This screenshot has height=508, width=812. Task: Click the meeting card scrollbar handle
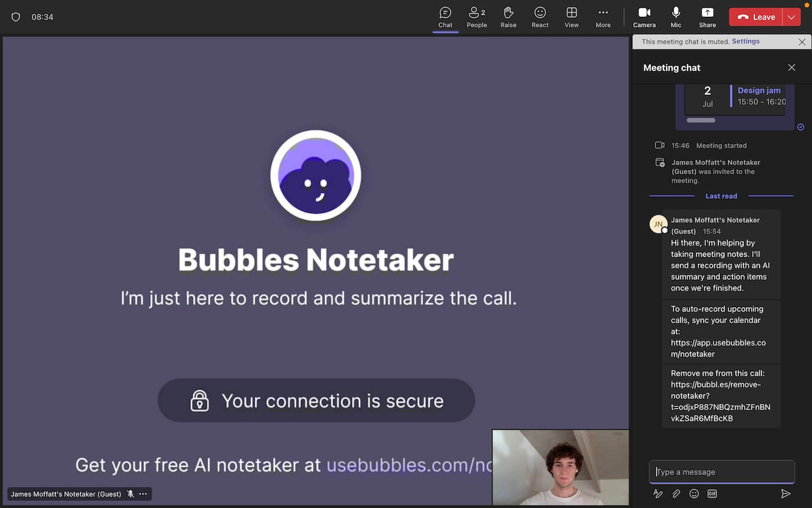pyautogui.click(x=701, y=120)
